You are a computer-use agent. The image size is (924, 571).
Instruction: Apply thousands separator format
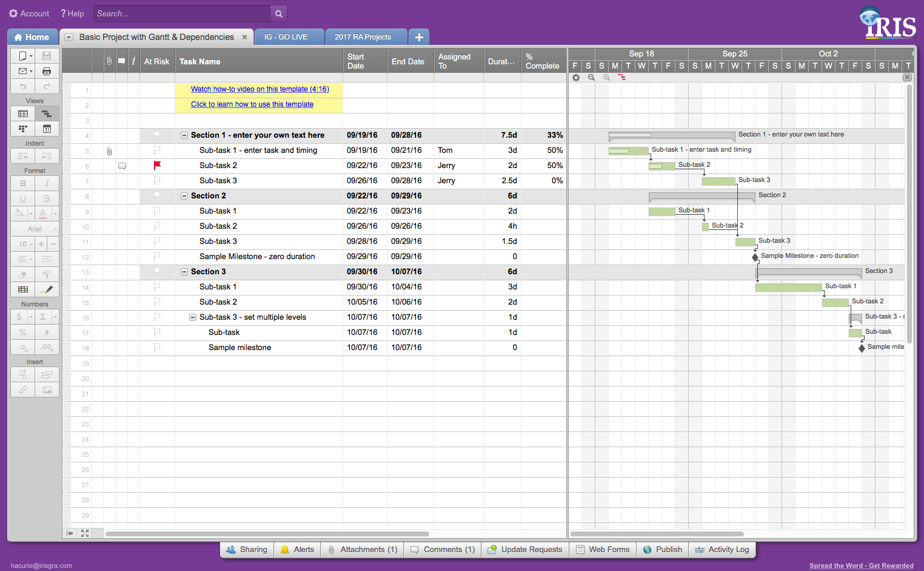coord(47,332)
